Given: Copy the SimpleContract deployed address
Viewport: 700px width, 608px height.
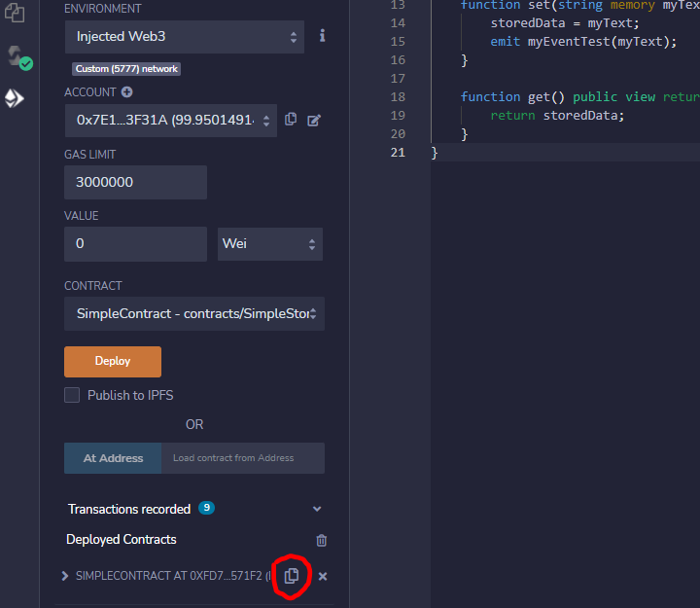Looking at the screenshot, I should pos(292,576).
